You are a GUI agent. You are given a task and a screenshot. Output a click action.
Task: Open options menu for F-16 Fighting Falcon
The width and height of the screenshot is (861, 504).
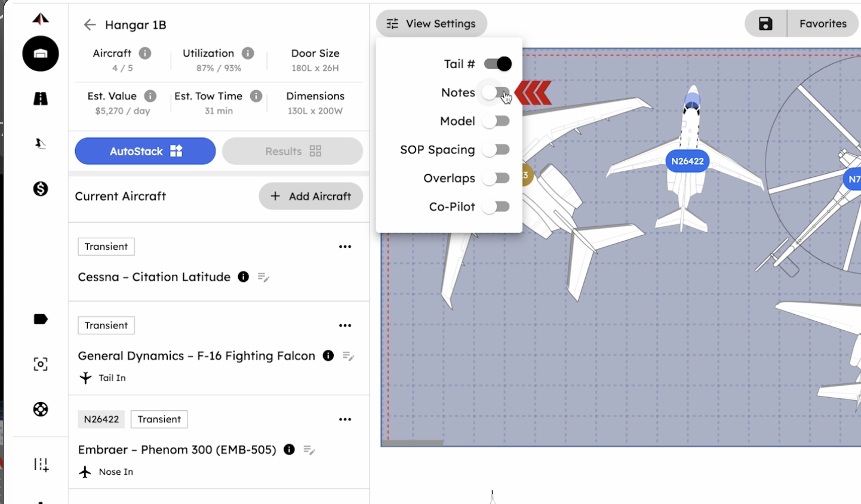tap(345, 325)
